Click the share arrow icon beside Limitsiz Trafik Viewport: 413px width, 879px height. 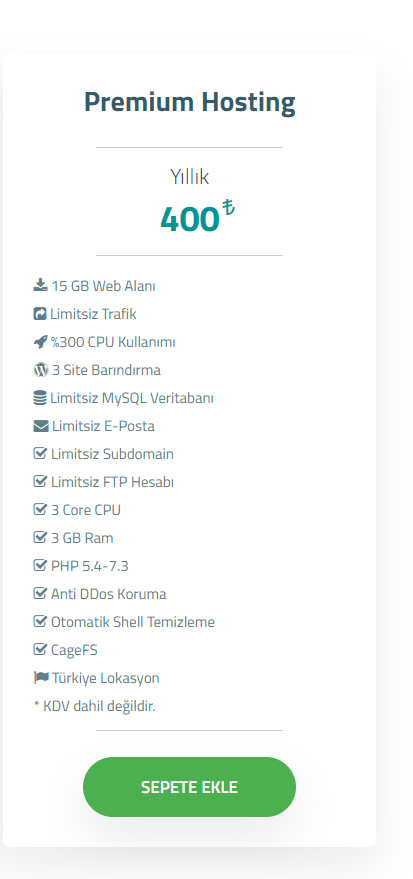coord(39,314)
